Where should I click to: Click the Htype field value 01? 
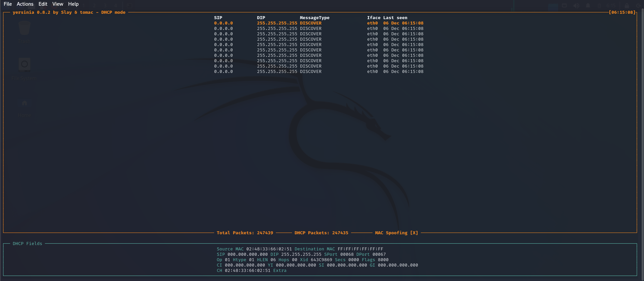(x=252, y=260)
